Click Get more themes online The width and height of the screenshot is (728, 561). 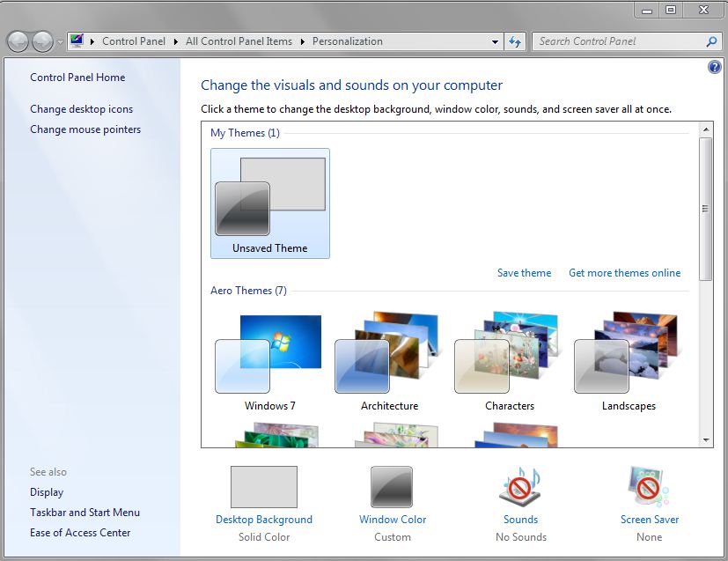625,273
